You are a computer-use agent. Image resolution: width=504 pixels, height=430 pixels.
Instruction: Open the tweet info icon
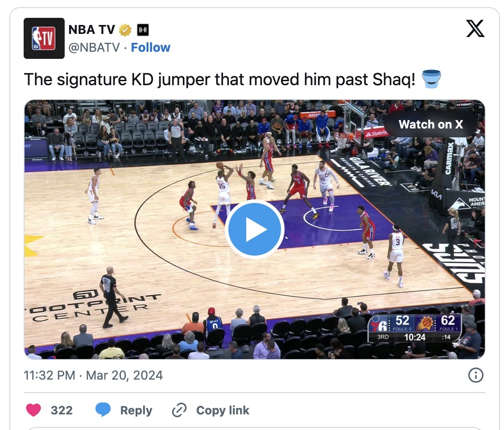coord(476,375)
